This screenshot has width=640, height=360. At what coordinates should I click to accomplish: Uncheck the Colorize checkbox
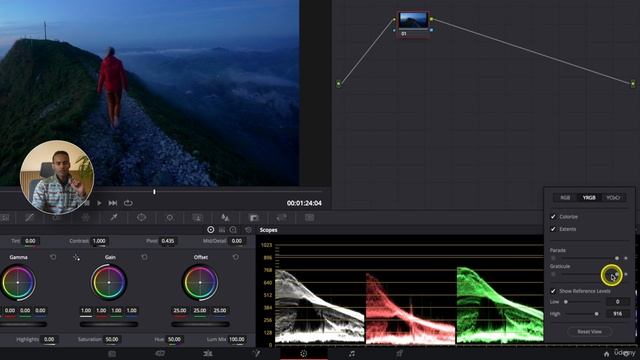click(553, 217)
